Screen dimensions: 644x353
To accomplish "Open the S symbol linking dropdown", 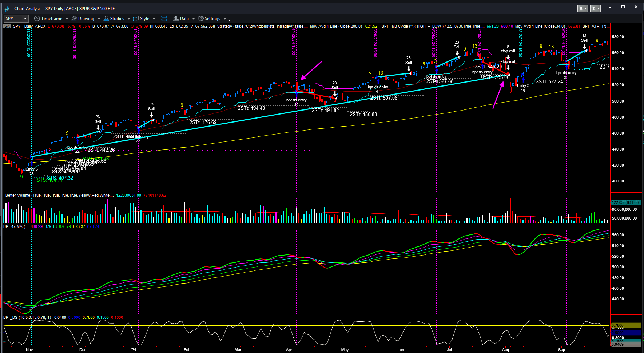I will 583,8.
